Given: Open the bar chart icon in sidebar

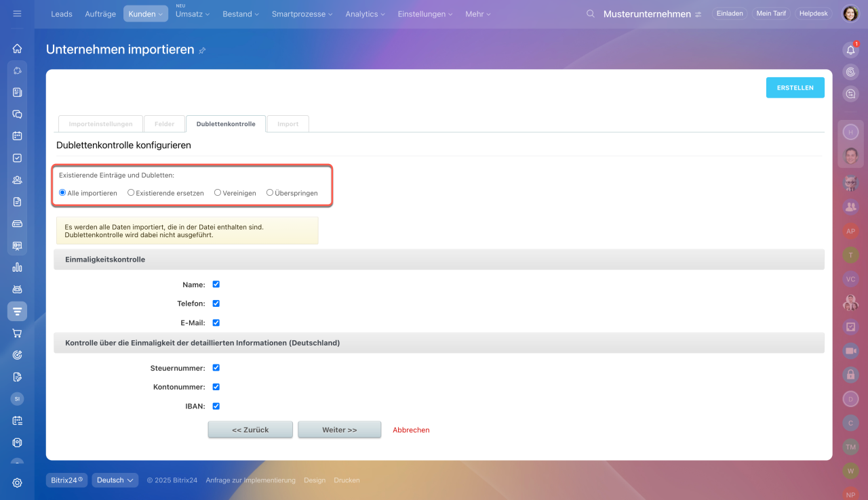Looking at the screenshot, I should (17, 267).
